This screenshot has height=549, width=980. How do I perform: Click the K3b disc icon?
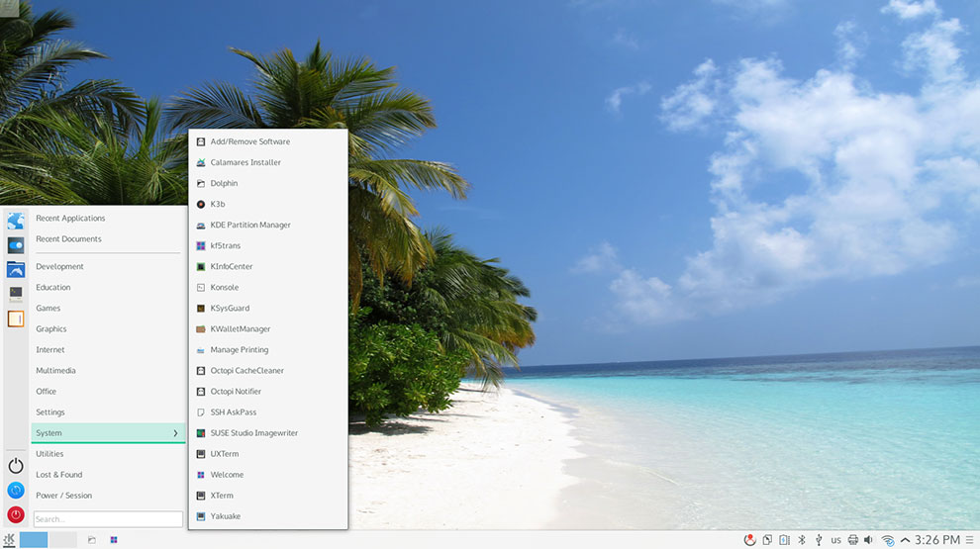click(201, 204)
